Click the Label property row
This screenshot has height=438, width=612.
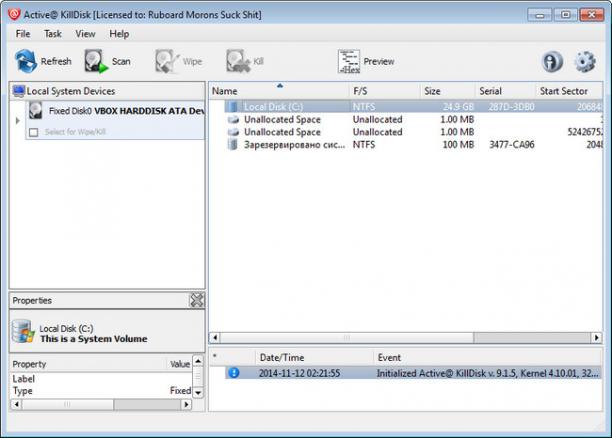[x=101, y=379]
